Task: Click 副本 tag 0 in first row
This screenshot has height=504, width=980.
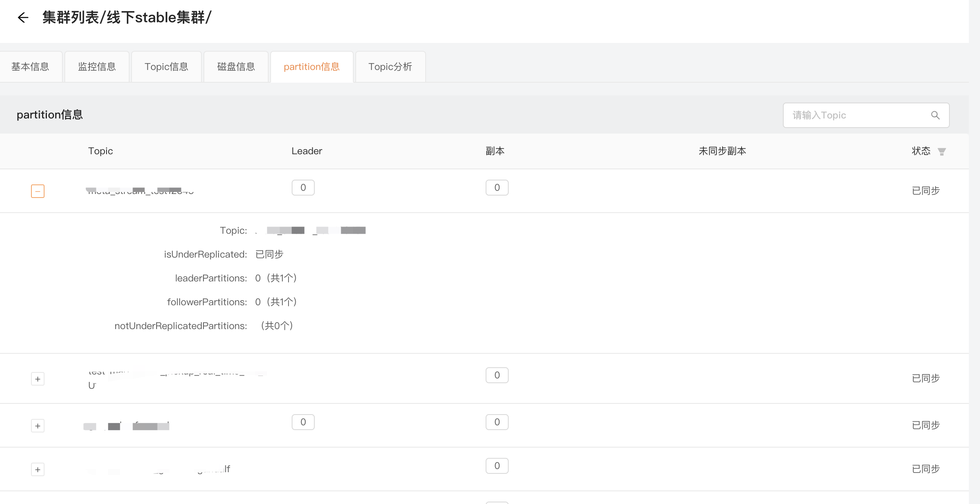Action: click(497, 188)
